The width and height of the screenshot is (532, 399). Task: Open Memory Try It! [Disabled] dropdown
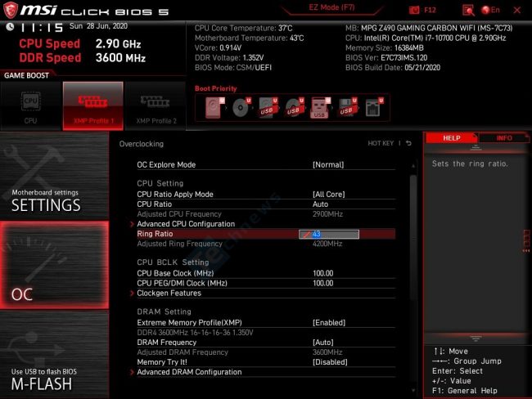[330, 362]
